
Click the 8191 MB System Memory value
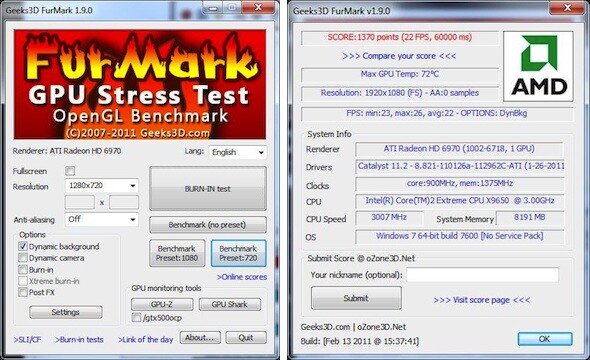click(530, 217)
